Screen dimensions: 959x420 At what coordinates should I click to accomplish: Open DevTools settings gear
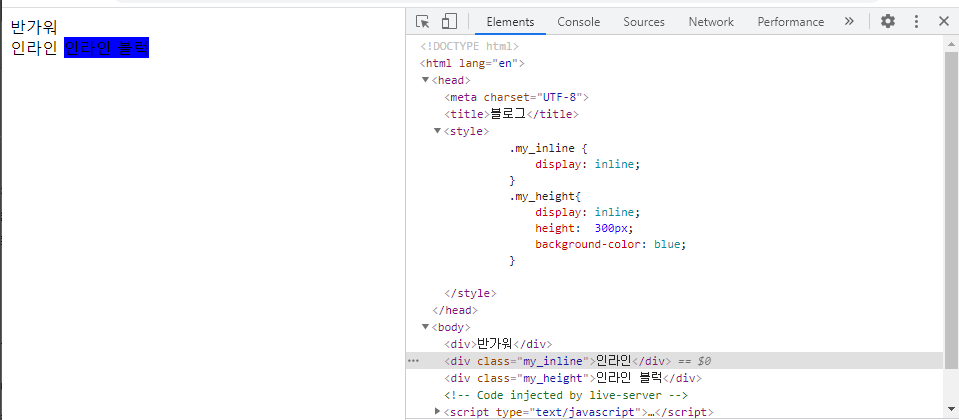(887, 21)
